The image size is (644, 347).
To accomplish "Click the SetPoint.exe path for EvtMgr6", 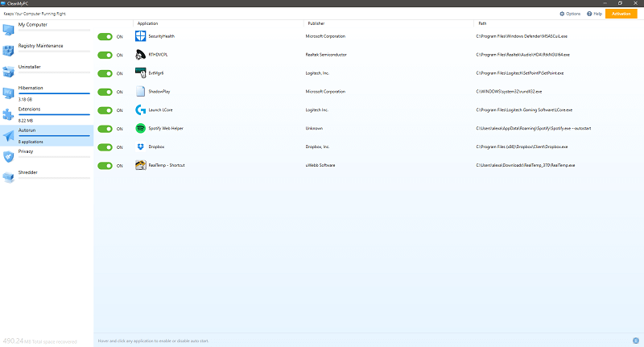I will pyautogui.click(x=519, y=73).
